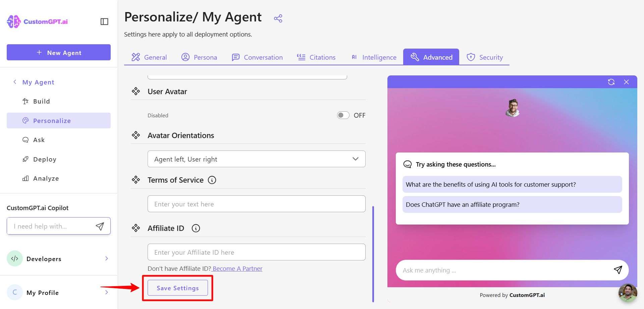The image size is (644, 309).
Task: Switch to the Persona tab
Action: pos(199,57)
